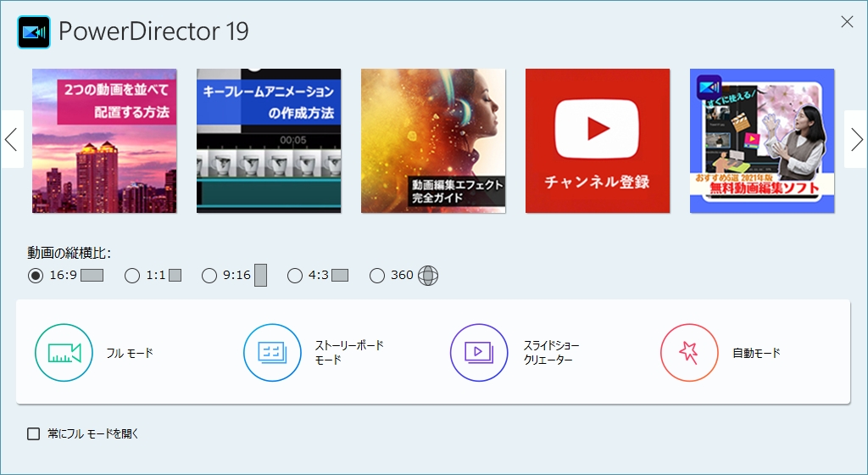Click the PowerDirector 19 logo icon
Image resolution: width=868 pixels, height=475 pixels.
(34, 32)
